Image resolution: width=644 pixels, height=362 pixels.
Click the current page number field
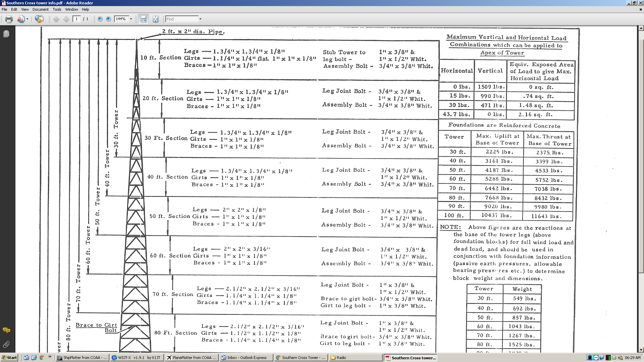coord(77,19)
